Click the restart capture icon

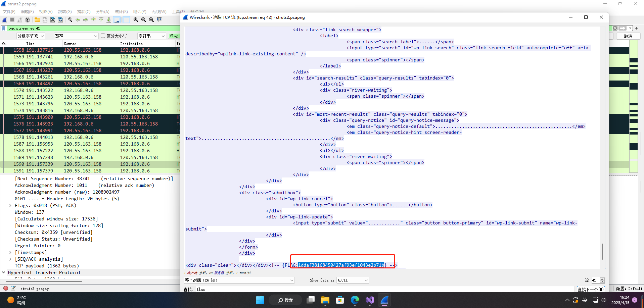20,20
